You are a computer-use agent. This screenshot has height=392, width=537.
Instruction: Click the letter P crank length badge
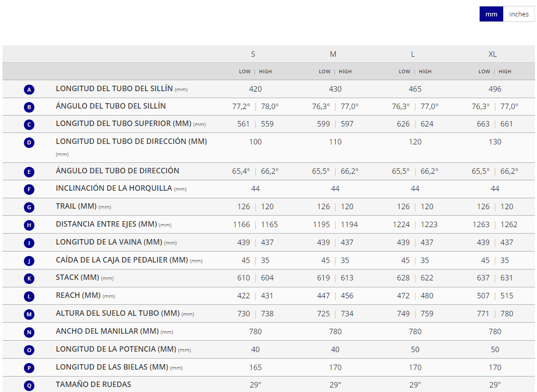tap(29, 368)
